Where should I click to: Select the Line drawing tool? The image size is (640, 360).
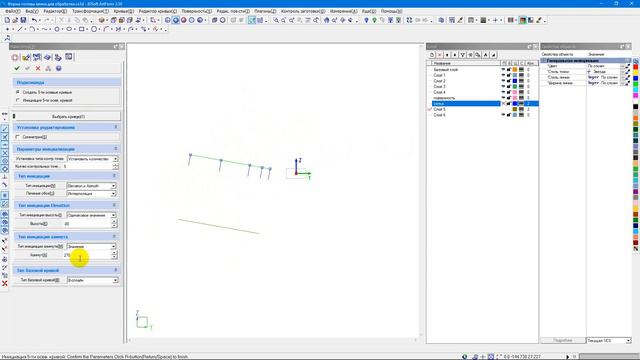20,29
